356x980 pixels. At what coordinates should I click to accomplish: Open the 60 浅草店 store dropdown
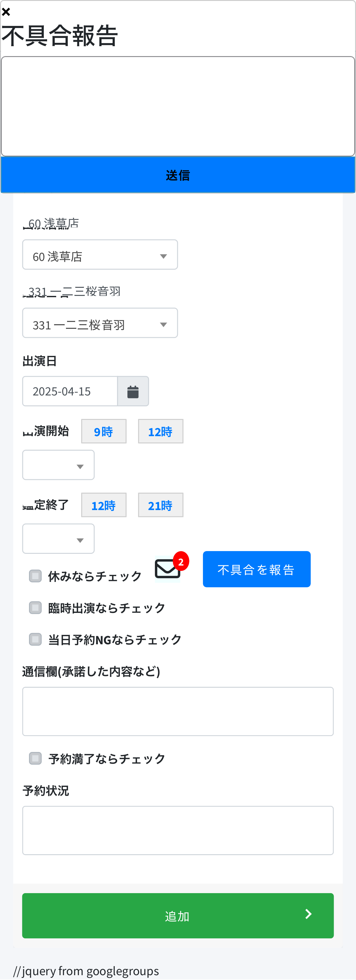point(100,255)
